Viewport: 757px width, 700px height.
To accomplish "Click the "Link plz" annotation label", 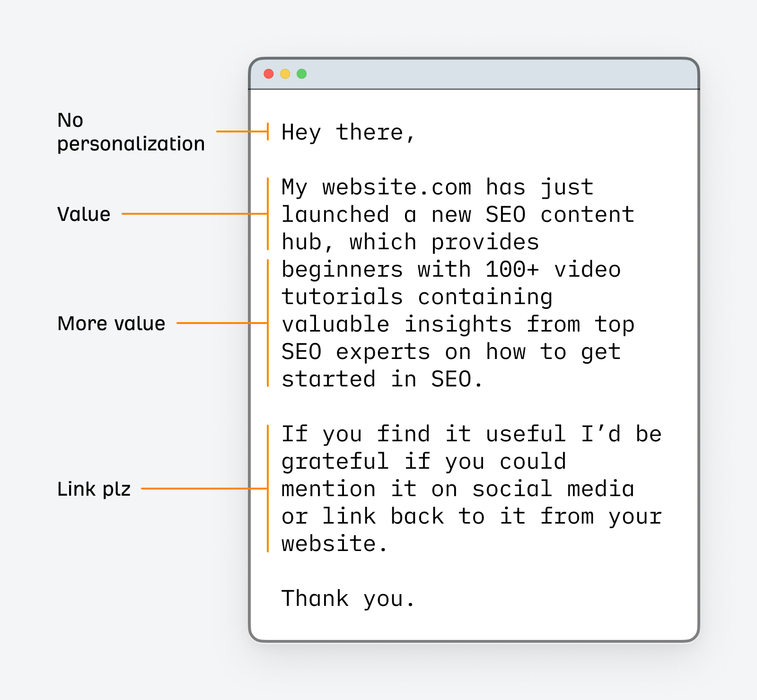I will tap(94, 489).
